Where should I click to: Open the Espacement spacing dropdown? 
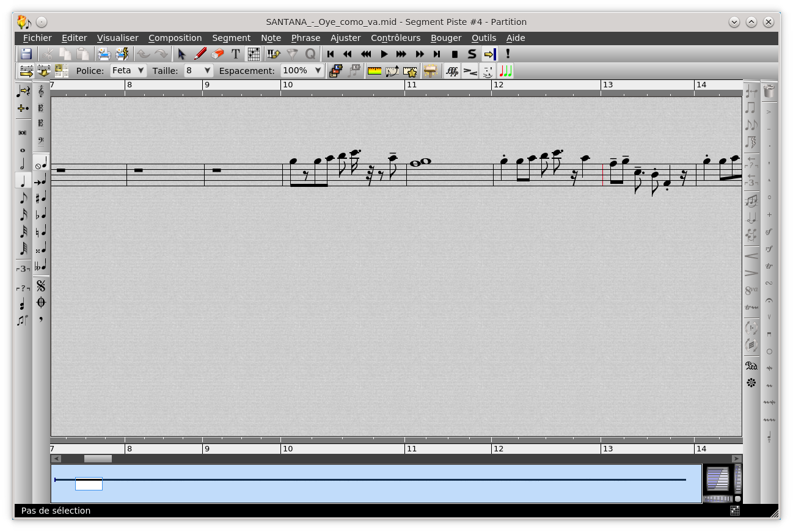[x=302, y=71]
